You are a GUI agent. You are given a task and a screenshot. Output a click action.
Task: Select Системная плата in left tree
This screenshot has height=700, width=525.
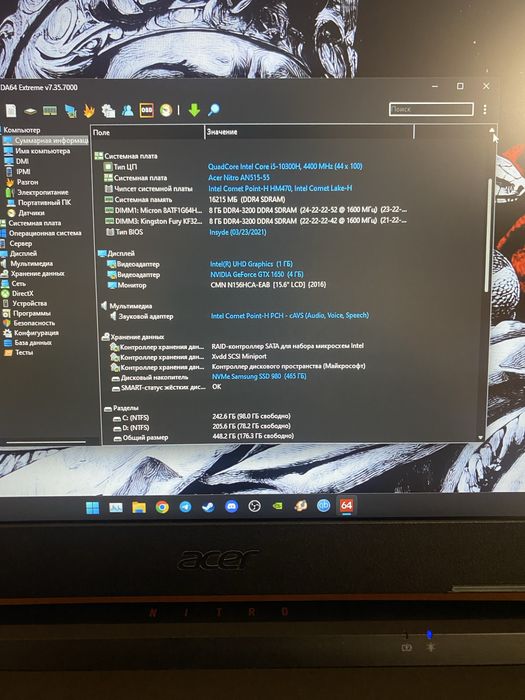tap(31, 223)
